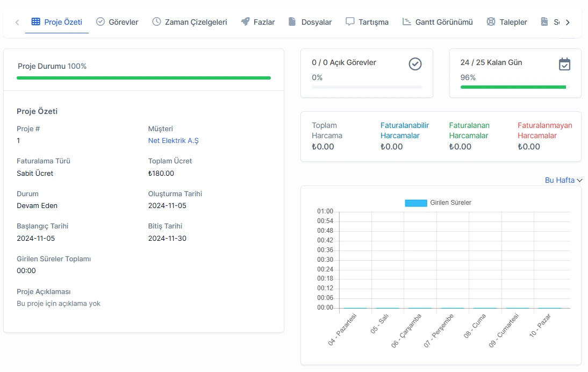
Task: Click the Gantt Görünümü chart icon
Action: (406, 22)
